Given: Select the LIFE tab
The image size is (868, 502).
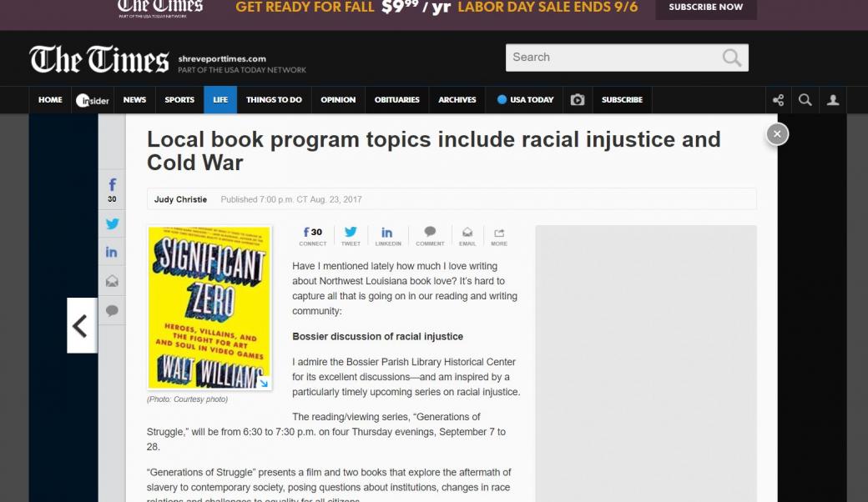Looking at the screenshot, I should [x=220, y=99].
